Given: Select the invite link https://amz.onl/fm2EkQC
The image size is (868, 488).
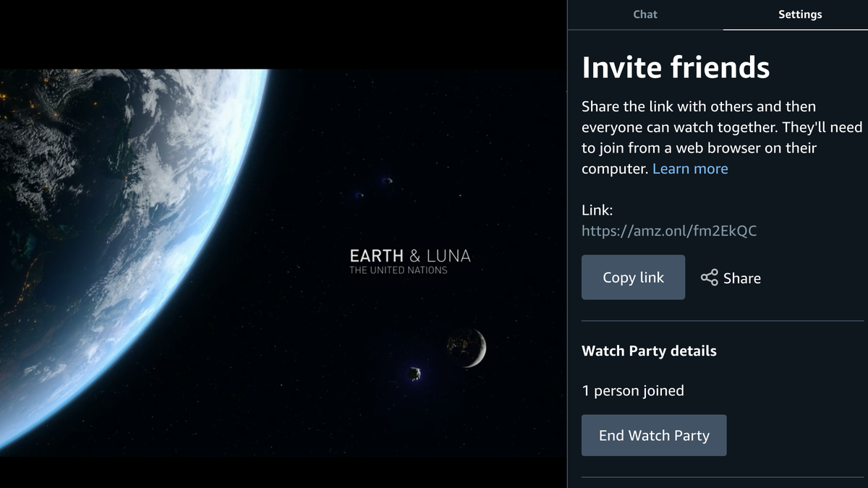Looking at the screenshot, I should (x=669, y=231).
